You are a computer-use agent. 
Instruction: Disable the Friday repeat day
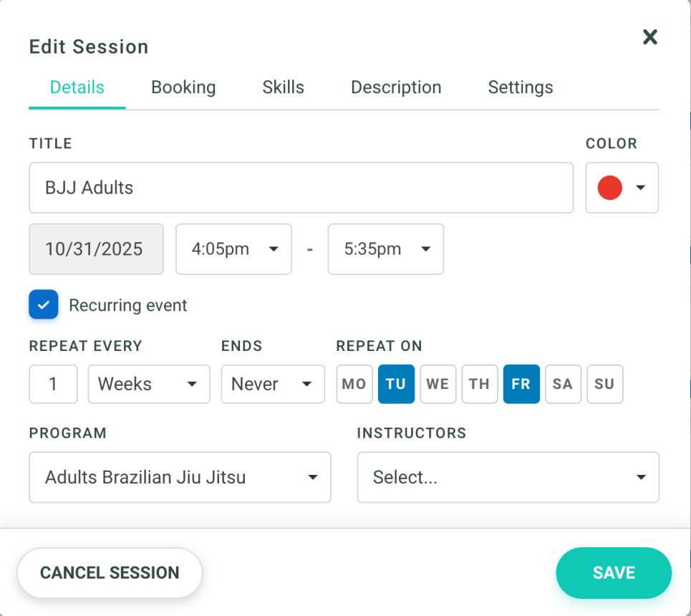click(x=521, y=384)
